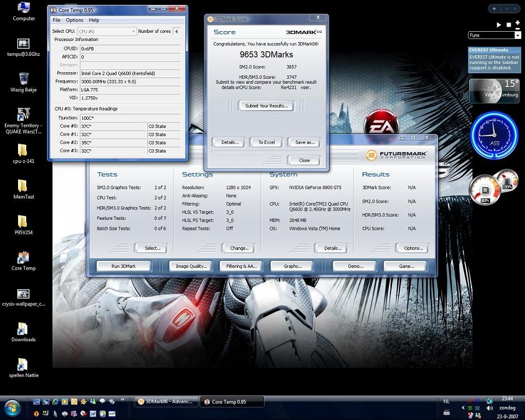The height and width of the screenshot is (420, 525).
Task: Open the File menu in Core Temp
Action: (56, 20)
